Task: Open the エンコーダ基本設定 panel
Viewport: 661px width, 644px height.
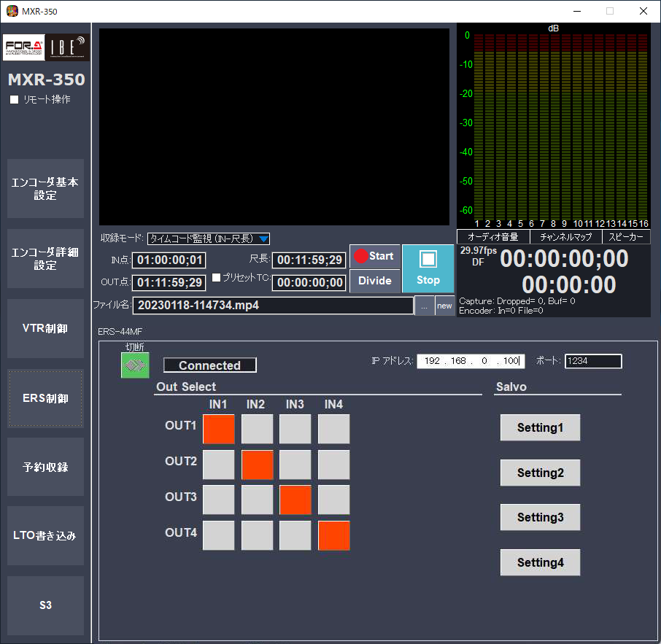Action: tap(45, 189)
